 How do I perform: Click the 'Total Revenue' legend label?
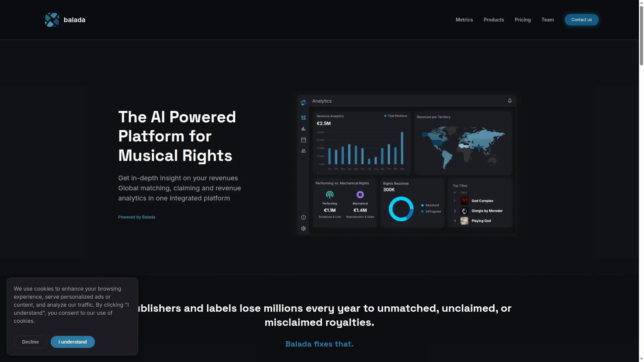(x=397, y=116)
